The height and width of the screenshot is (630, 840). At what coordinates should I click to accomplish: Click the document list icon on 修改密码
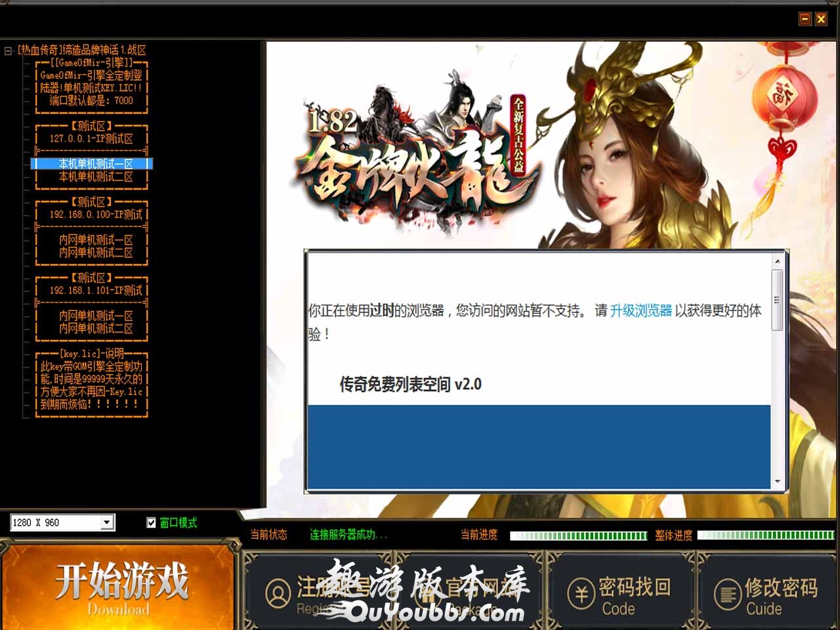click(x=727, y=594)
